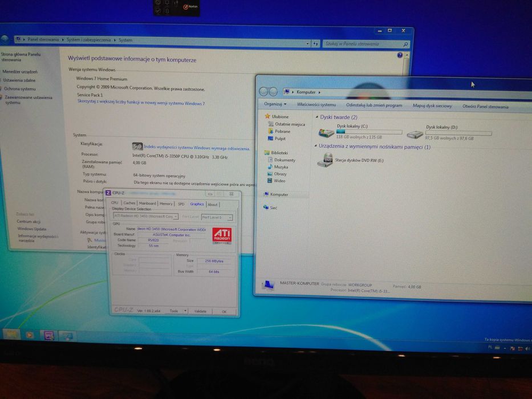
Task: Switch to SPD tab in CPU-Z
Action: [x=181, y=204]
